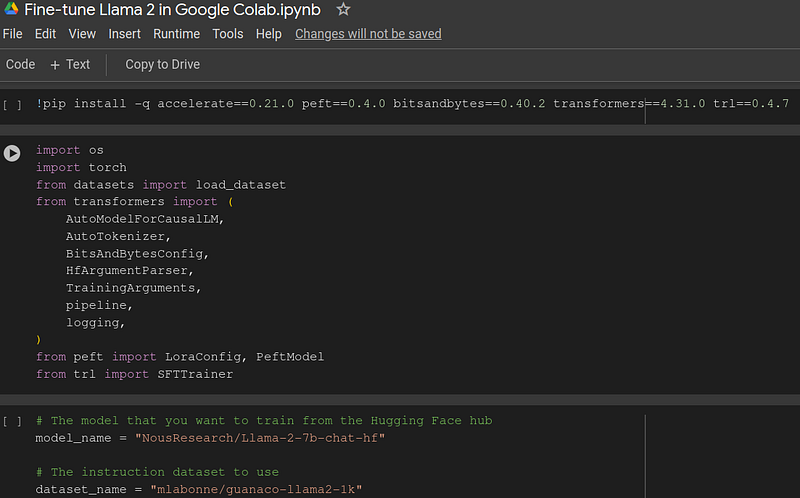Click the 'AutoModelForCausalLM,' line

[145, 219]
